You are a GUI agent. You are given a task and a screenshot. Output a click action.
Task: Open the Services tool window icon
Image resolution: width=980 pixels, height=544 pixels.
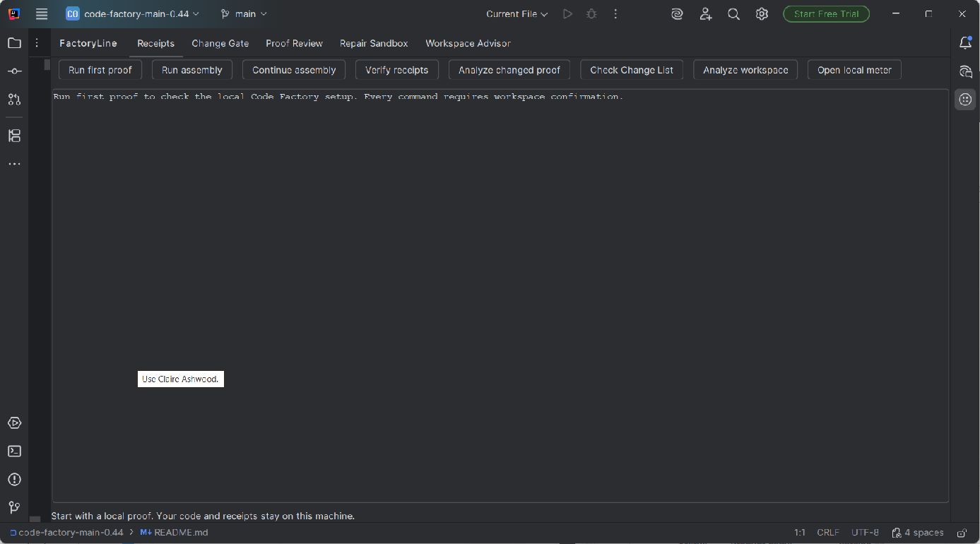click(14, 423)
